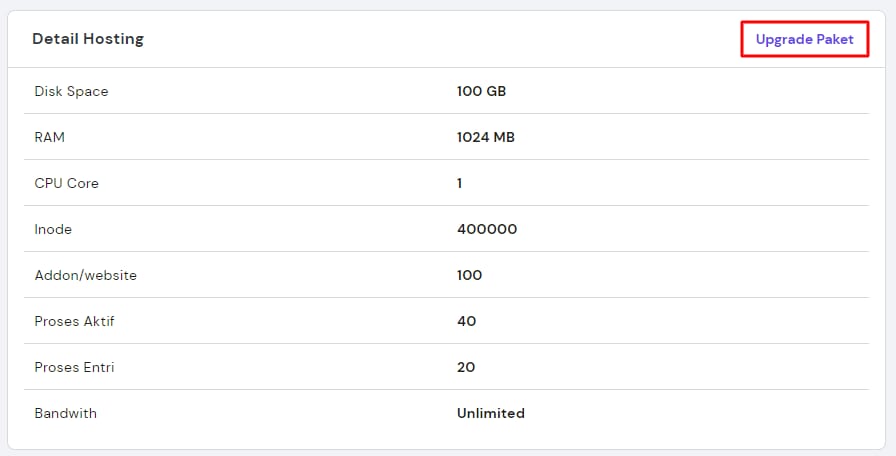
Task: Select the Disk Space row label
Action: pos(71,91)
